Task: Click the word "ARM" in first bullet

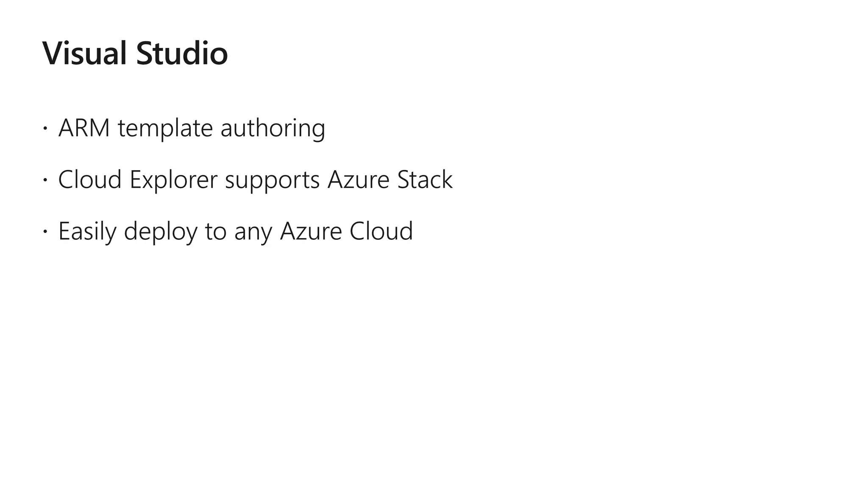Action: [84, 128]
